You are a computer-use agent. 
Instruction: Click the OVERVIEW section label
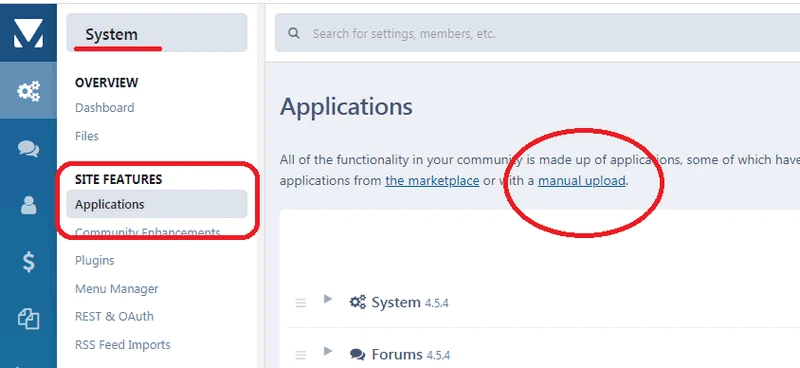(107, 83)
